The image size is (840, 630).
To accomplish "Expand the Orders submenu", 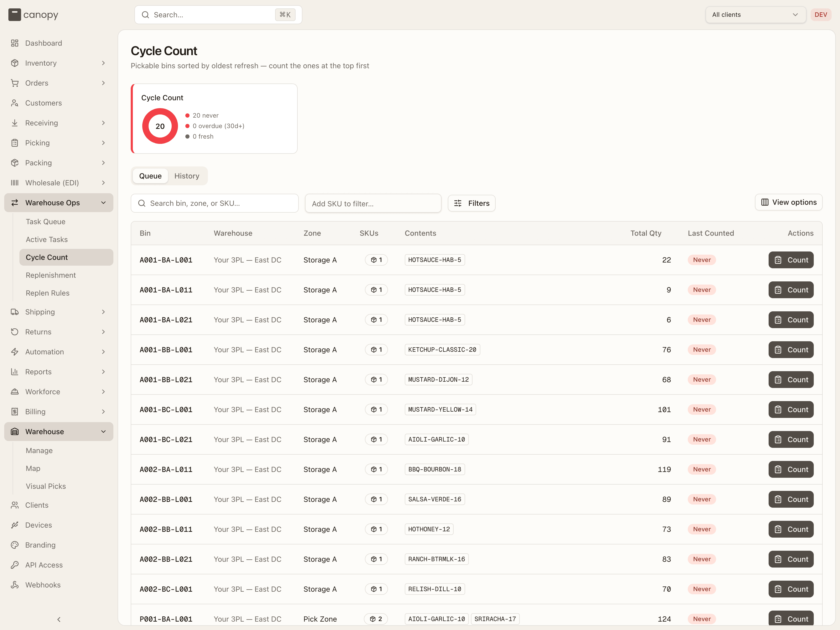I will click(x=103, y=83).
